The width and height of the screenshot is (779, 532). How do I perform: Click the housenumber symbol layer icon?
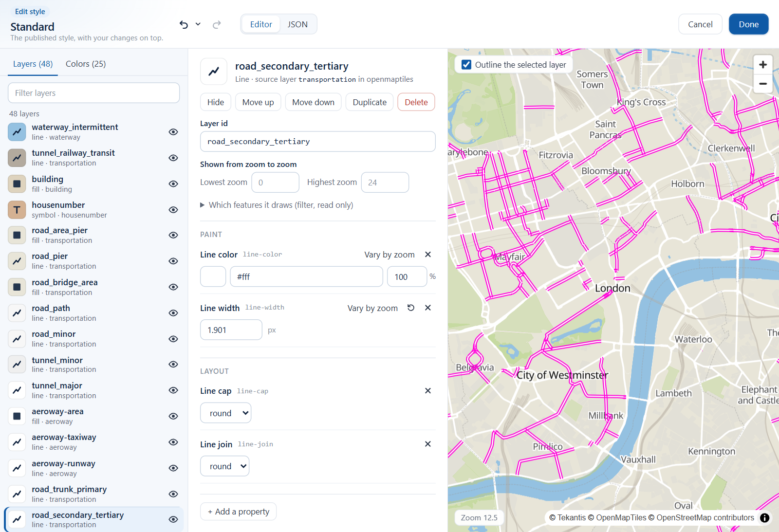(17, 210)
